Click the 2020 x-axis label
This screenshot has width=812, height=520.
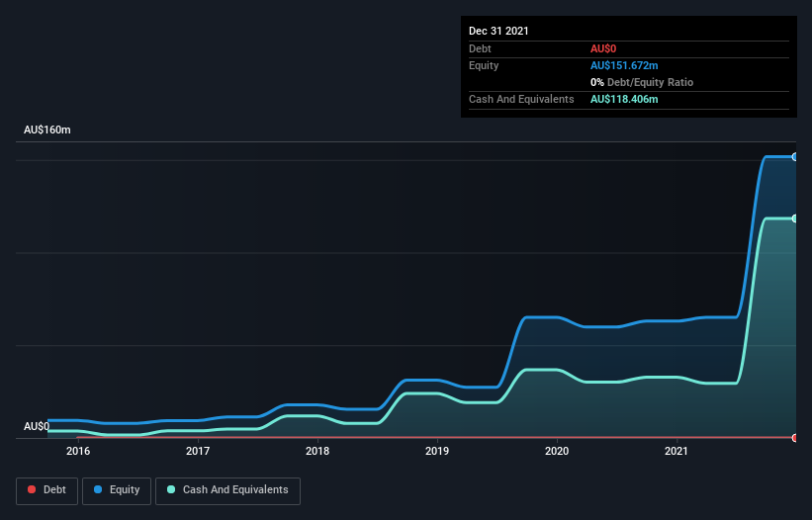tap(557, 451)
